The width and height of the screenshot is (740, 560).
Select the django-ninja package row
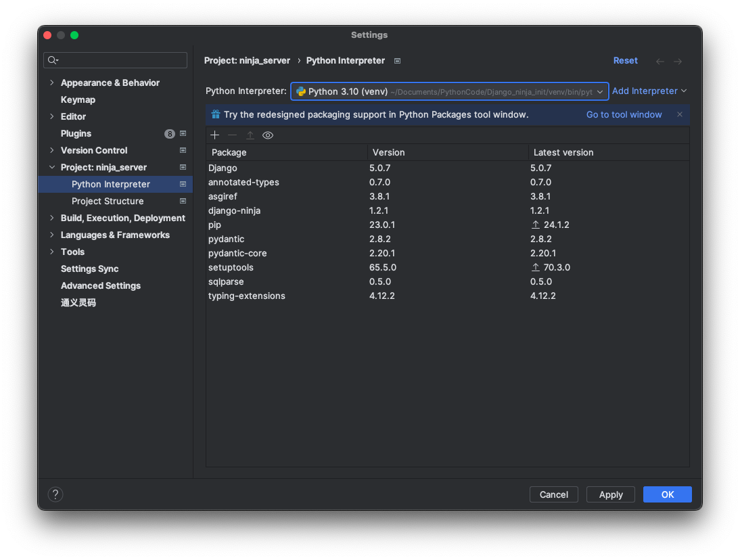click(234, 210)
